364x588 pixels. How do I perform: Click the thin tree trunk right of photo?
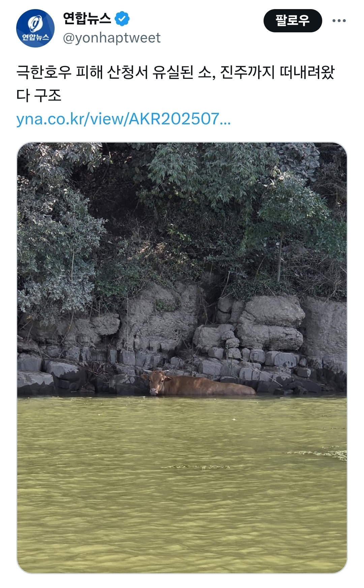point(279,259)
